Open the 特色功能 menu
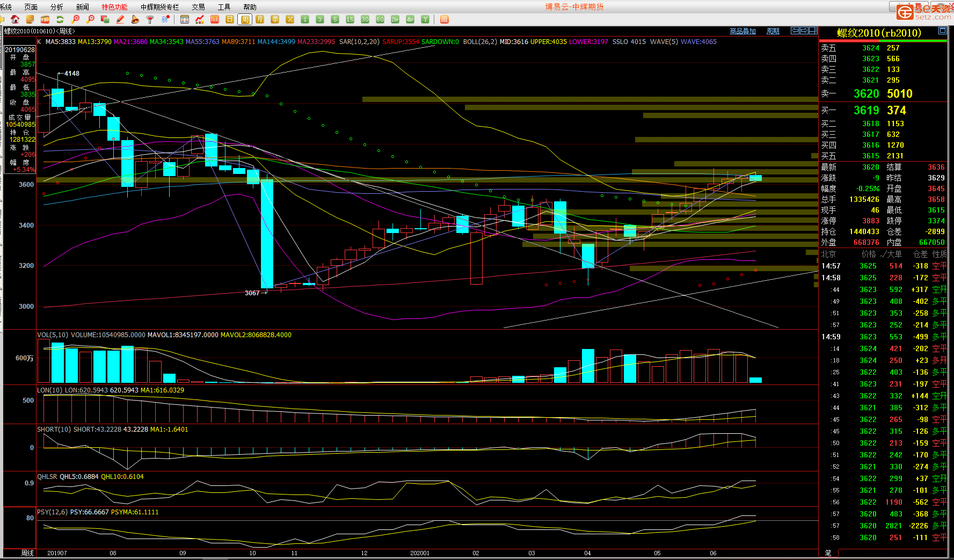 pyautogui.click(x=115, y=7)
